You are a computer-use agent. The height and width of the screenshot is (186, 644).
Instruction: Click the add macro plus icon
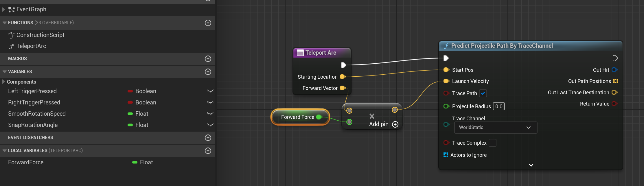click(x=208, y=59)
